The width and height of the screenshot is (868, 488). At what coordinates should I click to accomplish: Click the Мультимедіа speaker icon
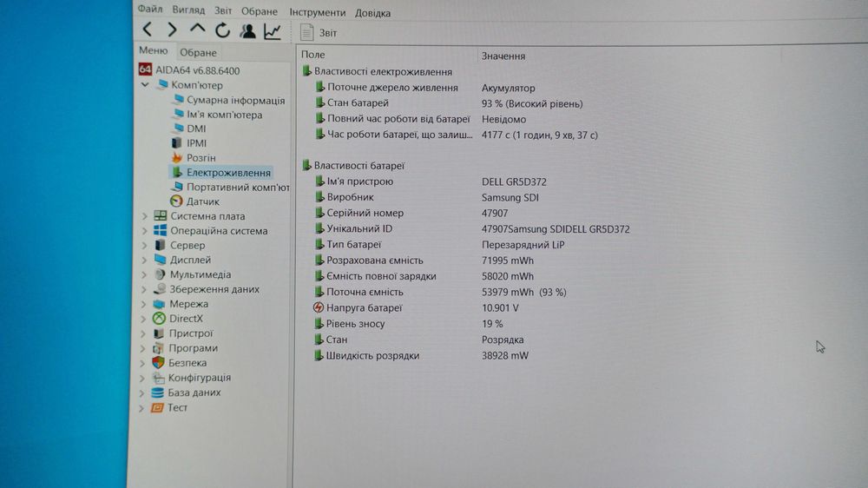click(x=160, y=274)
